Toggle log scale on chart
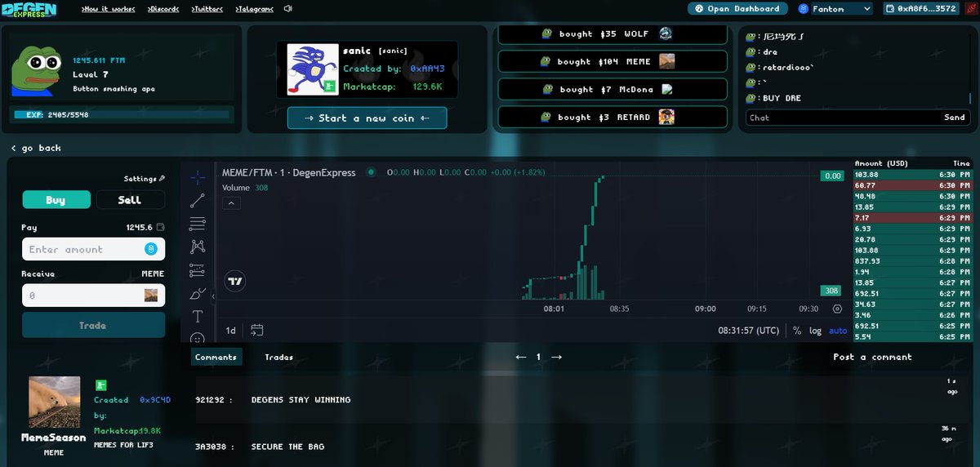Viewport: 980px width, 467px height. pos(815,331)
